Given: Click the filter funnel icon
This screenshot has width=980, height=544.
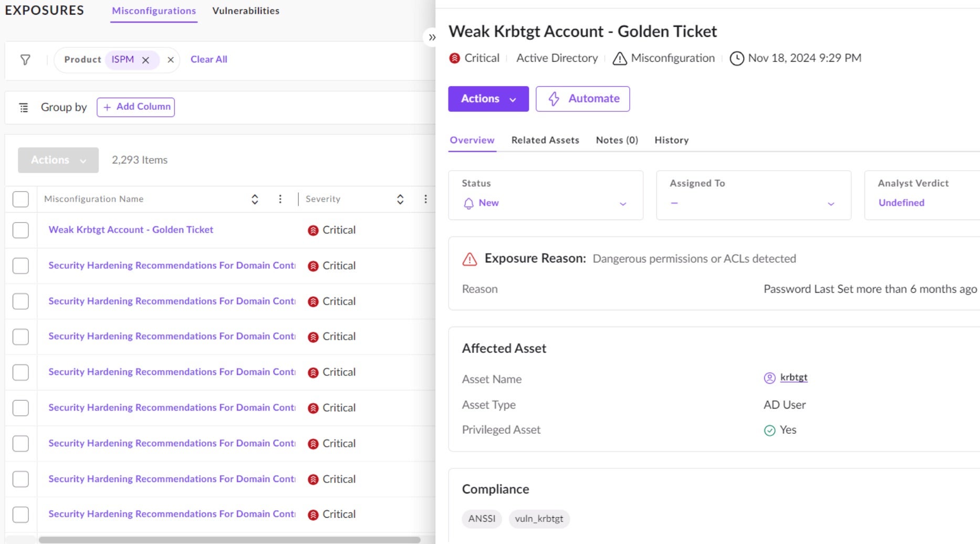Looking at the screenshot, I should click(25, 60).
